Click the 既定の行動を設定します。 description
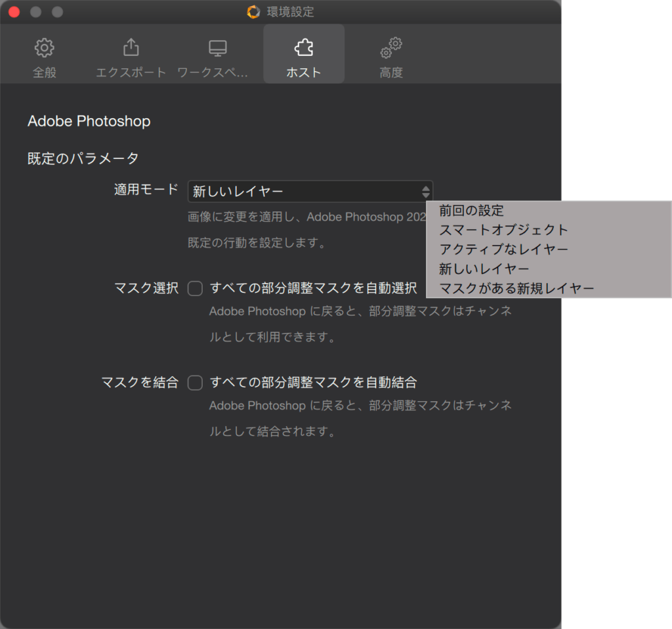672x629 pixels. click(x=257, y=243)
